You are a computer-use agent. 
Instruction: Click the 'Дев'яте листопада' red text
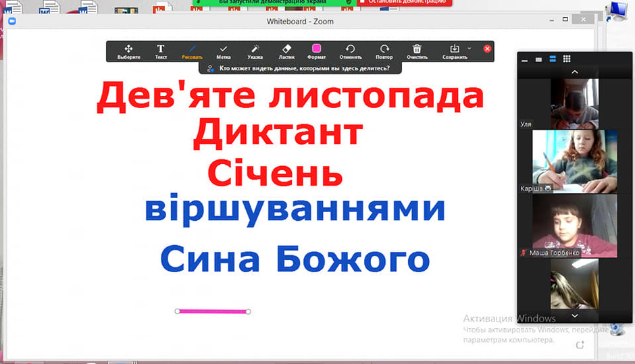click(290, 95)
